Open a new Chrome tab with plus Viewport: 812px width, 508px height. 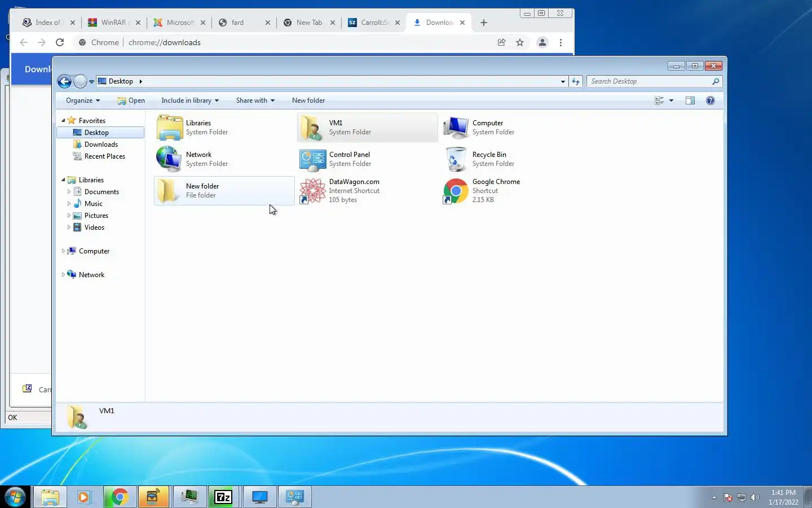coord(484,23)
